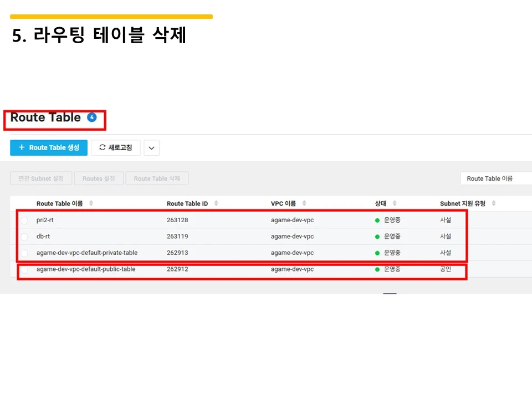Click the refresh icon inside the 새로고침 button

pos(101,147)
